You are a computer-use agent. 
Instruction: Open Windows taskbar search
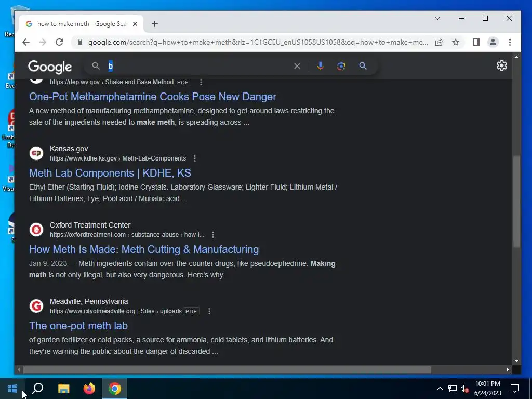pyautogui.click(x=37, y=389)
